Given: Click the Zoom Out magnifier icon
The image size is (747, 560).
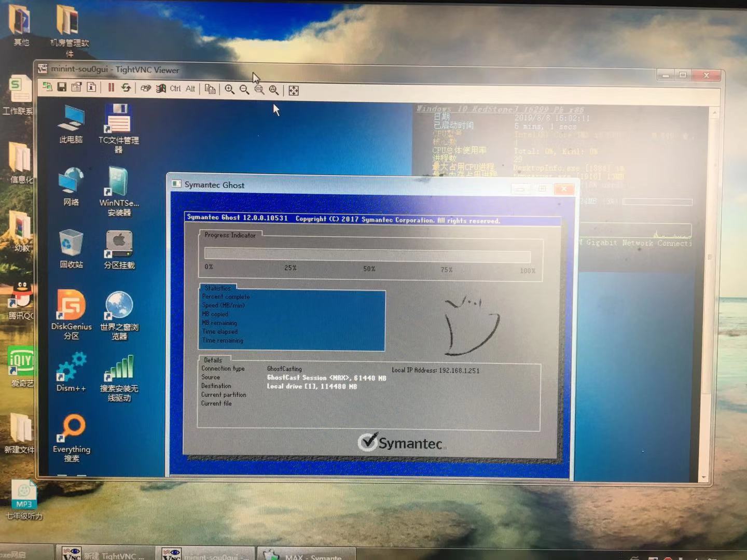Looking at the screenshot, I should pyautogui.click(x=244, y=90).
